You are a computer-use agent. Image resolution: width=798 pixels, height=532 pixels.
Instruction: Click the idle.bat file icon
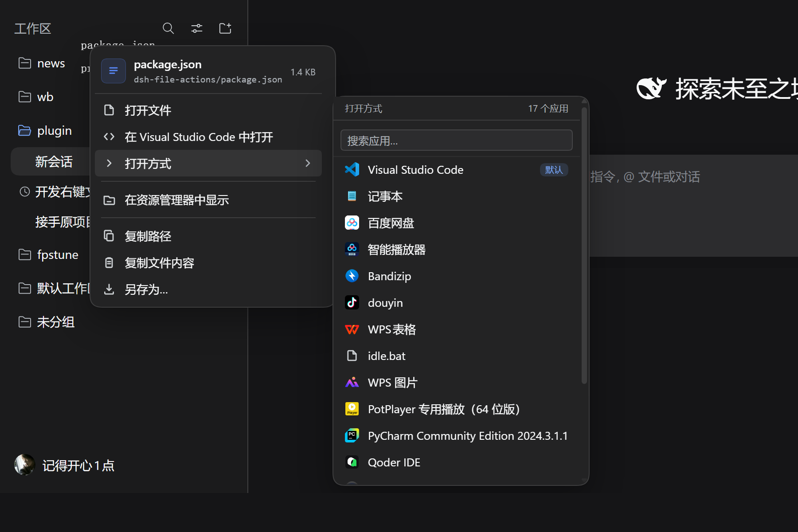pyautogui.click(x=352, y=356)
